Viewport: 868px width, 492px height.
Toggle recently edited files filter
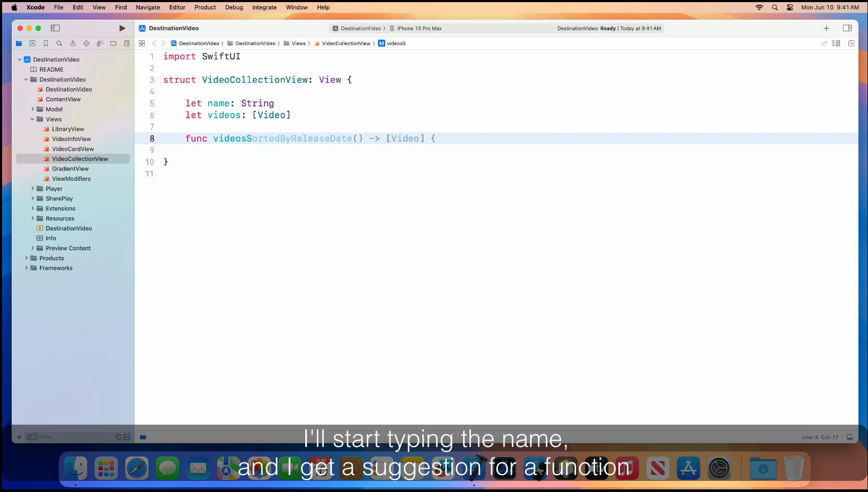[x=119, y=437]
